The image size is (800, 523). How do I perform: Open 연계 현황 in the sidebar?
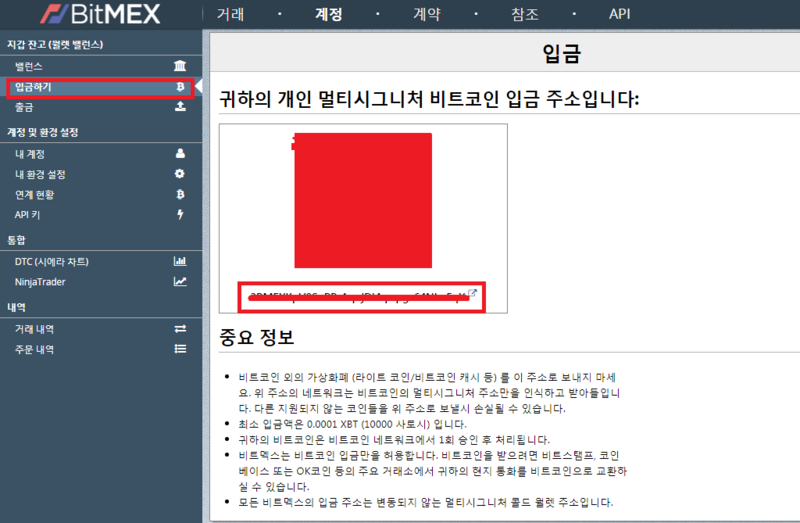[35, 195]
